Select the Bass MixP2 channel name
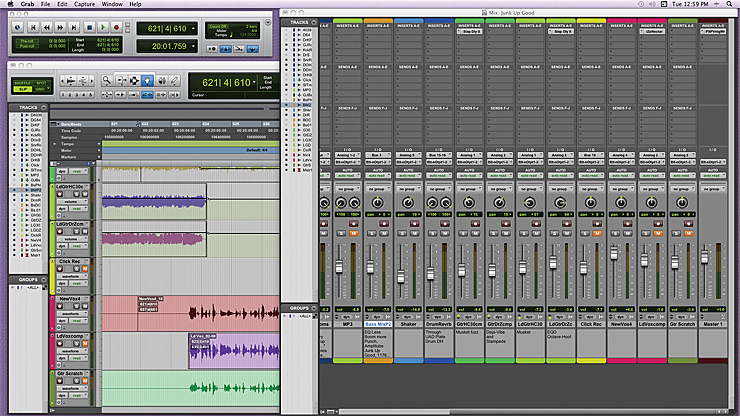 [378, 324]
